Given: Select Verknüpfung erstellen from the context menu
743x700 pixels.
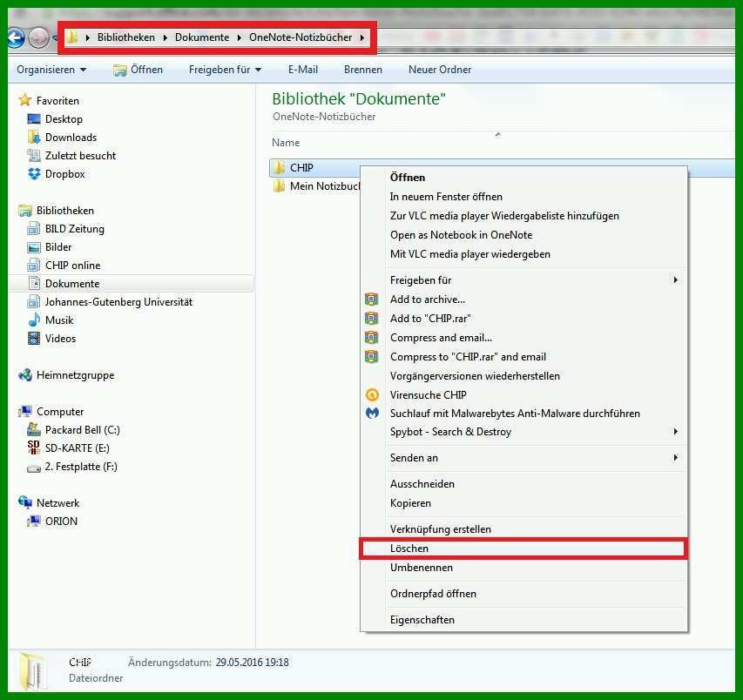Looking at the screenshot, I should [x=523, y=529].
